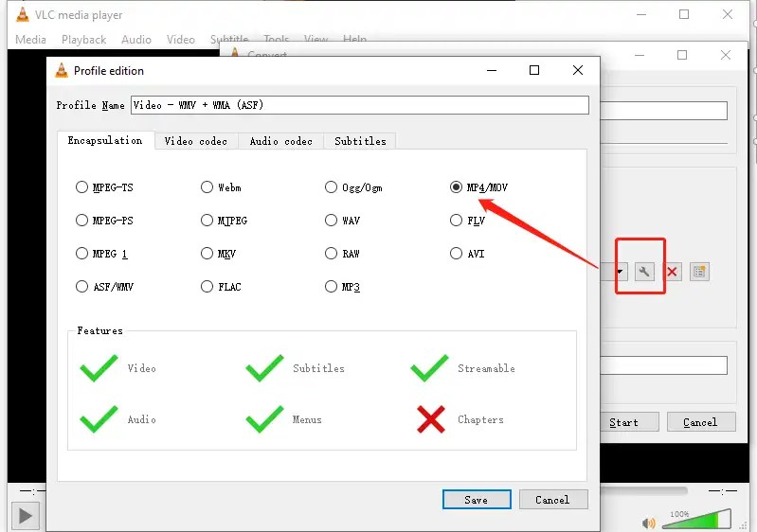Minimize the Profile edition dialog
Image resolution: width=757 pixels, height=532 pixels.
click(492, 70)
